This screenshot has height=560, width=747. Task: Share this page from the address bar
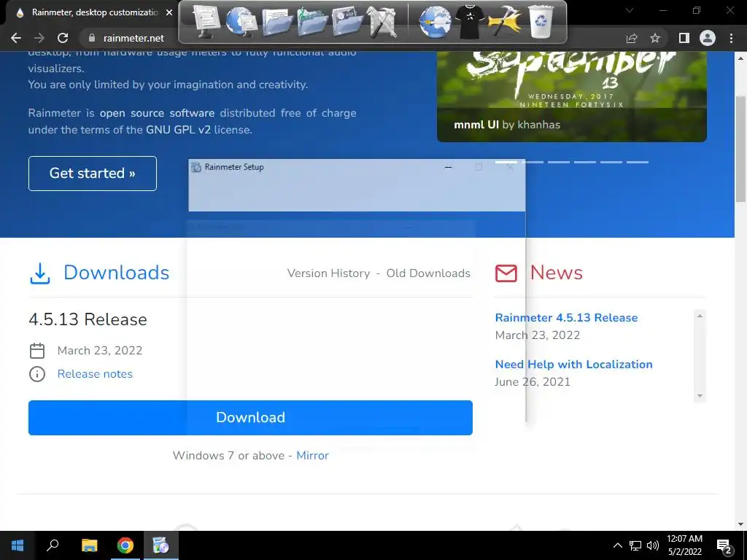632,38
